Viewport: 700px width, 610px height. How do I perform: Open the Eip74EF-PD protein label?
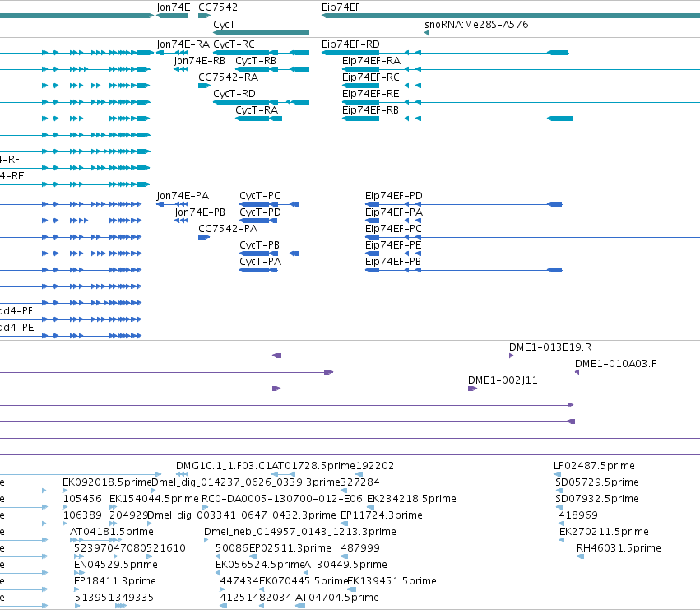point(394,196)
